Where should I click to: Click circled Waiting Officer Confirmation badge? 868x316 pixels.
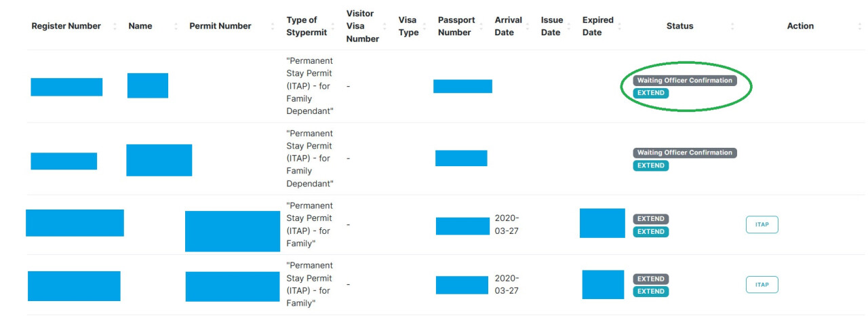point(685,80)
